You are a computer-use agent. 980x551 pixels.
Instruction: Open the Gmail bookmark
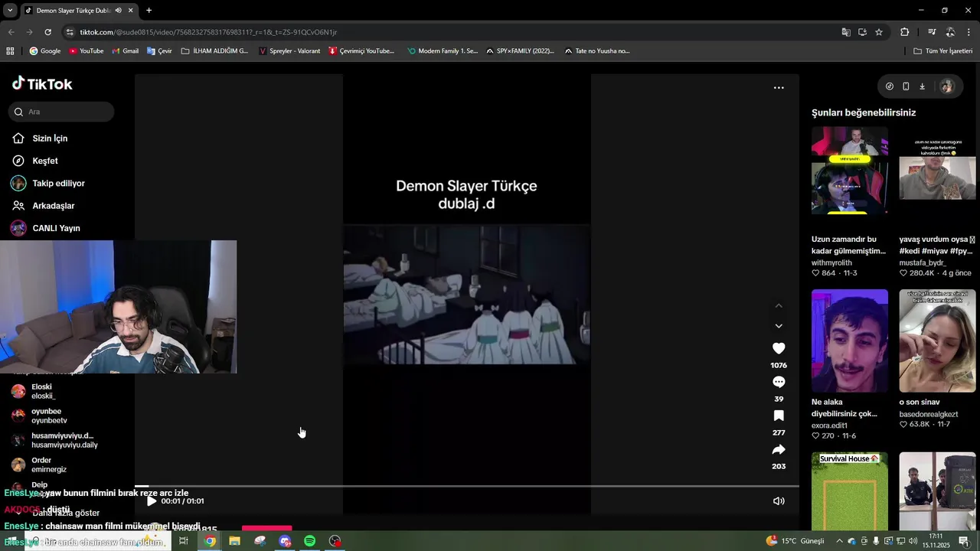[x=125, y=51]
